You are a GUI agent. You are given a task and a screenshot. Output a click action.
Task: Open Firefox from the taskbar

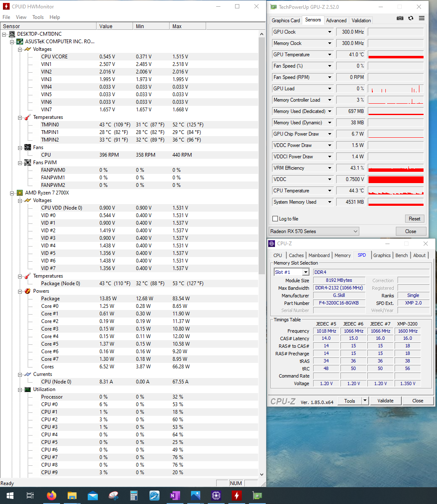tap(52, 496)
